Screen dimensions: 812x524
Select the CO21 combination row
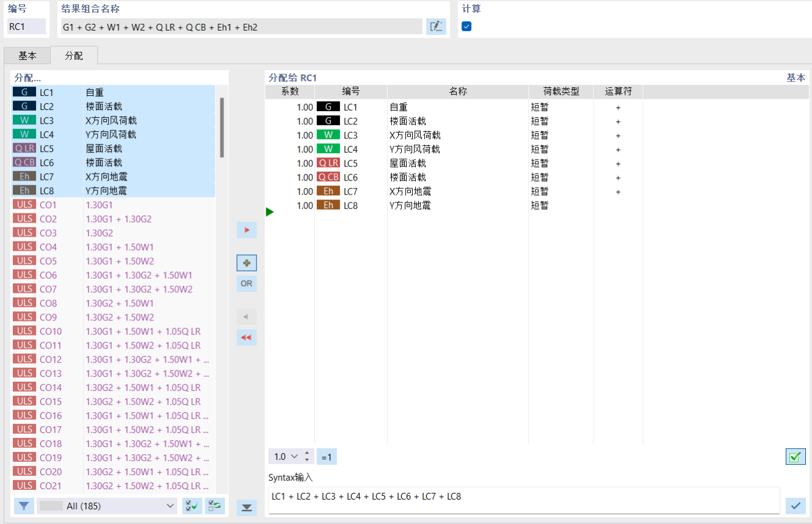pyautogui.click(x=114, y=485)
